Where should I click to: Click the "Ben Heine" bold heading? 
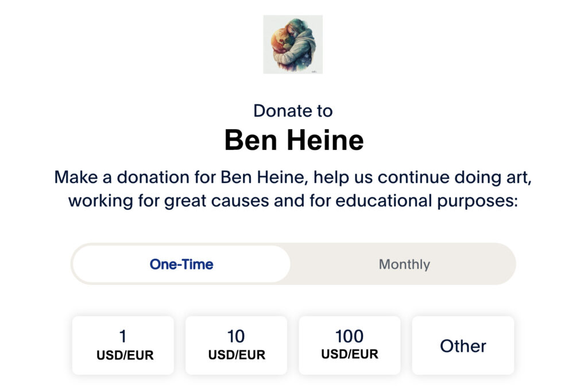pos(293,140)
